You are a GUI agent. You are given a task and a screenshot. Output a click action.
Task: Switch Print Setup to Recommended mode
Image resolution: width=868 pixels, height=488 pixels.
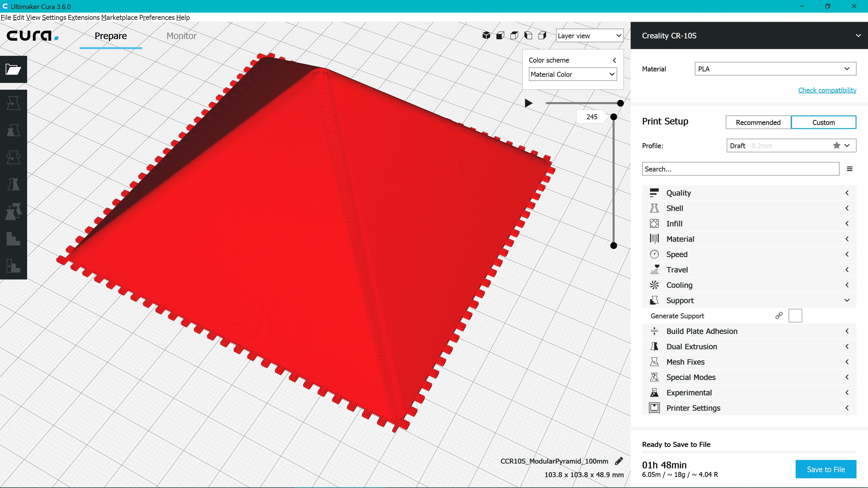pyautogui.click(x=758, y=122)
